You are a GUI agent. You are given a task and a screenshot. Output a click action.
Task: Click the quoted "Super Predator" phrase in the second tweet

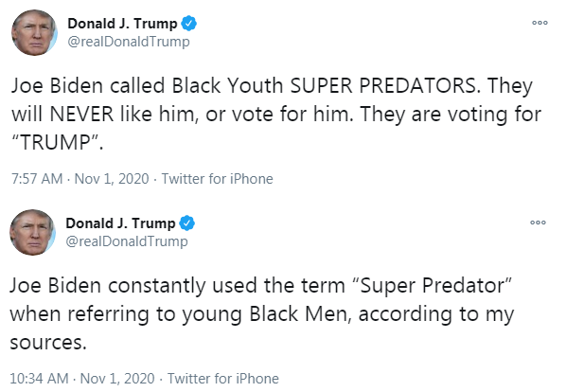[432, 286]
